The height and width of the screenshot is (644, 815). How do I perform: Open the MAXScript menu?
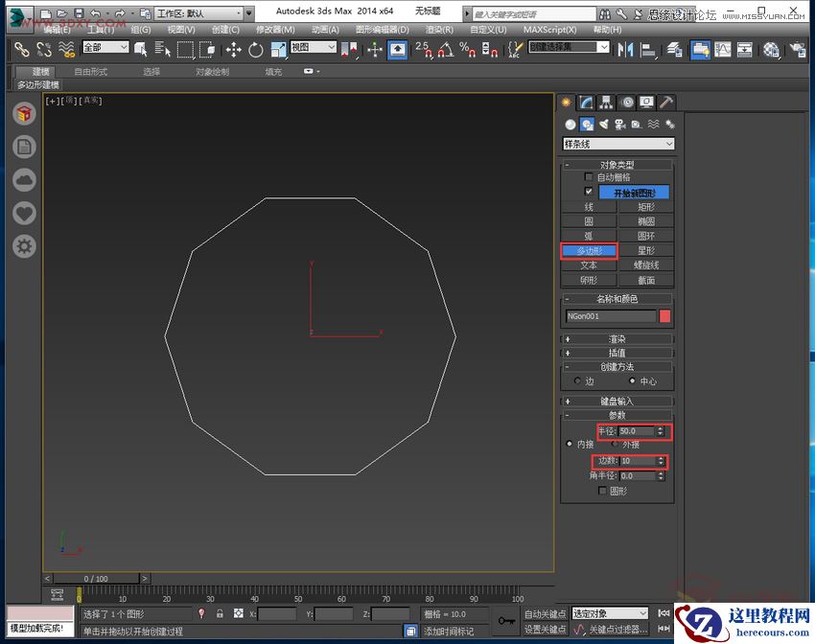point(551,30)
